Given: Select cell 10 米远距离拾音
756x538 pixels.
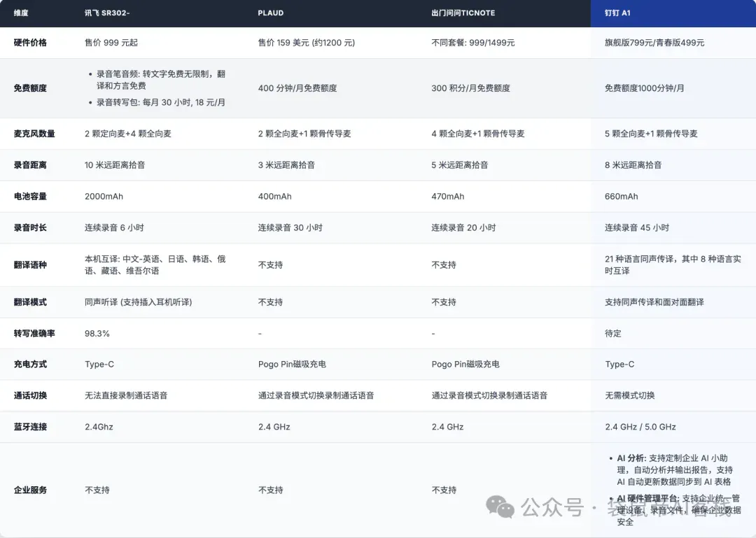Looking at the screenshot, I should pos(115,165).
